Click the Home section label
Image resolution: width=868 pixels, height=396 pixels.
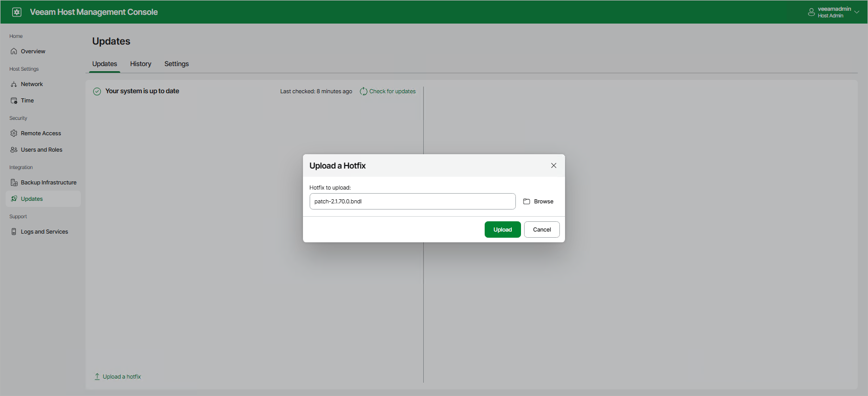coord(16,36)
